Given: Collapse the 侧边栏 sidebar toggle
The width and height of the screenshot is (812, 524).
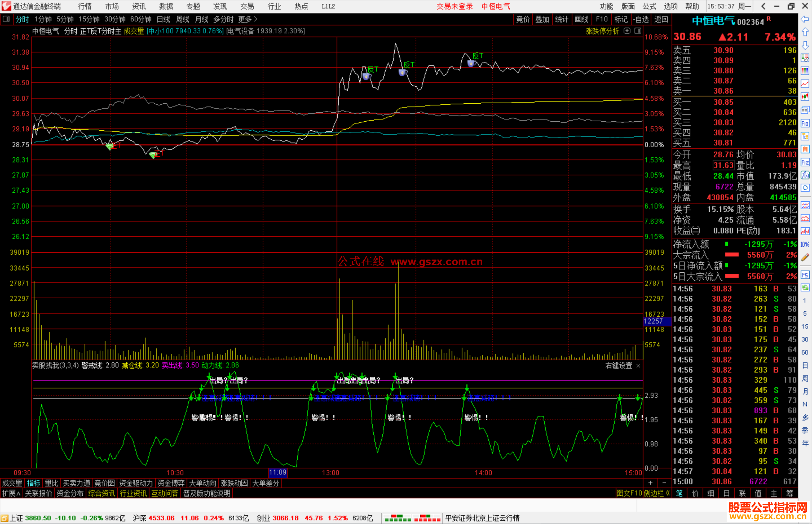Looking at the screenshot, I should (x=657, y=493).
